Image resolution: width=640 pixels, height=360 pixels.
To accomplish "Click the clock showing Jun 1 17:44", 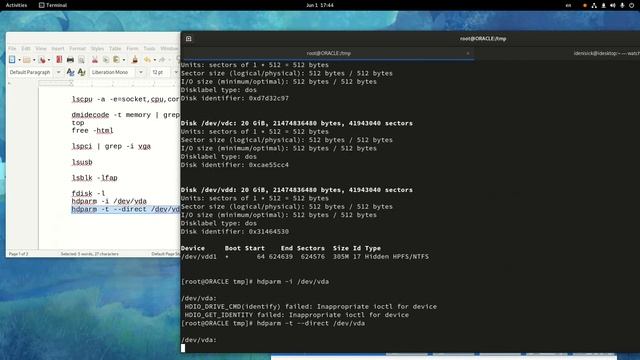I will tap(320, 5).
